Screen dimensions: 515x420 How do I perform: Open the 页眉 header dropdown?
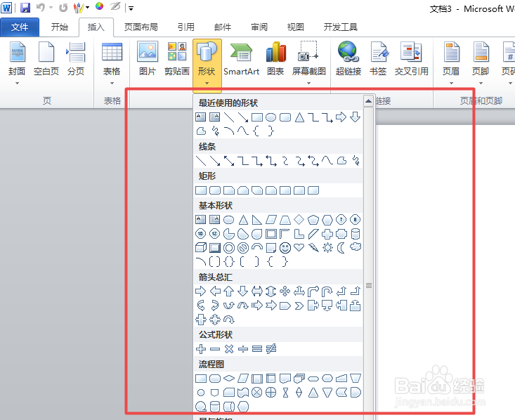tap(451, 63)
